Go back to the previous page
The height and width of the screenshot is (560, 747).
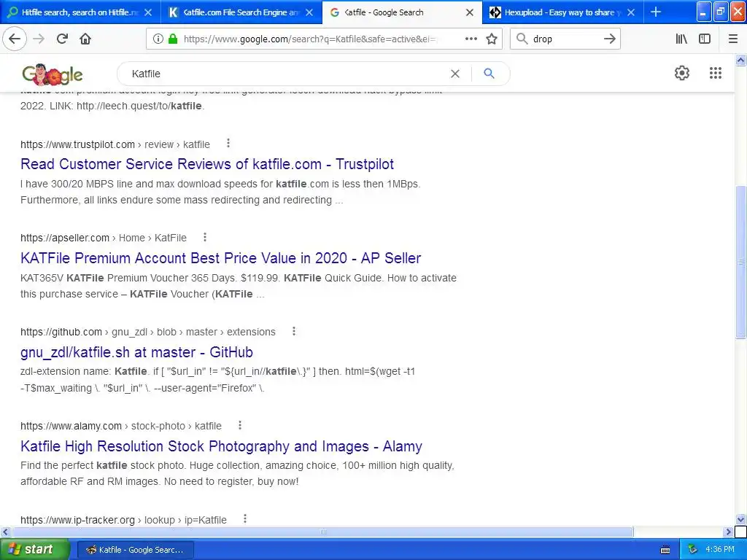(15, 39)
